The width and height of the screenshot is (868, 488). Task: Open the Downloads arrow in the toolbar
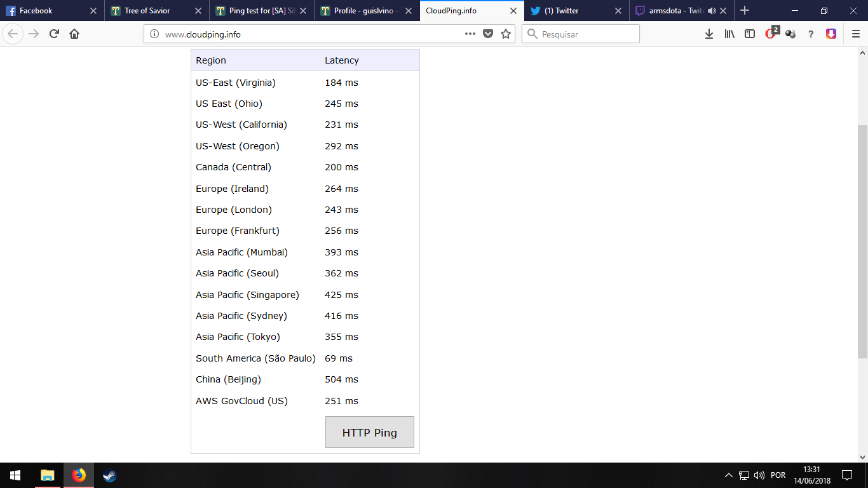tap(709, 34)
